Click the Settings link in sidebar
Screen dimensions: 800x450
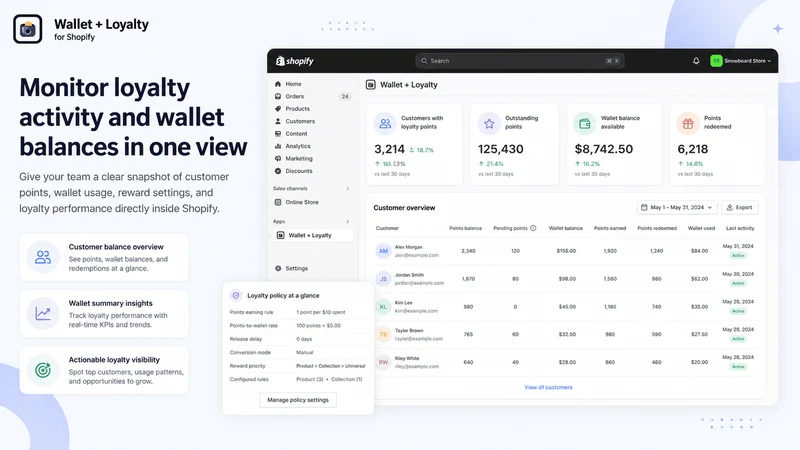click(x=296, y=268)
